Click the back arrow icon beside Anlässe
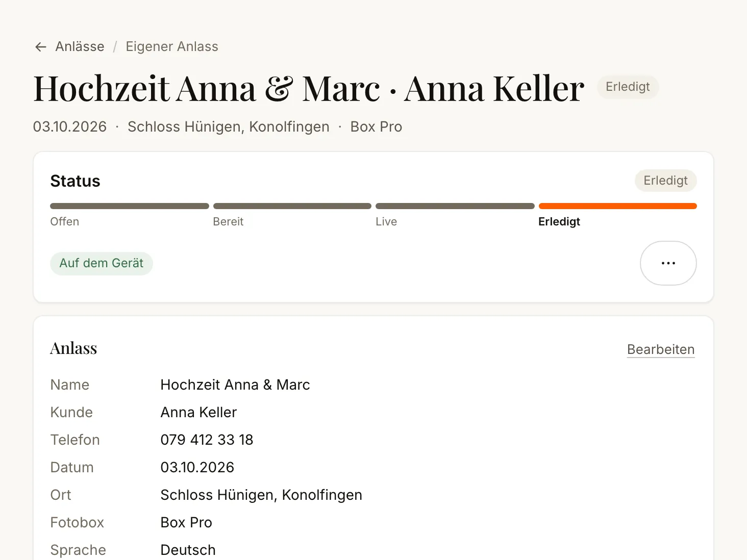747x560 pixels. [41, 47]
